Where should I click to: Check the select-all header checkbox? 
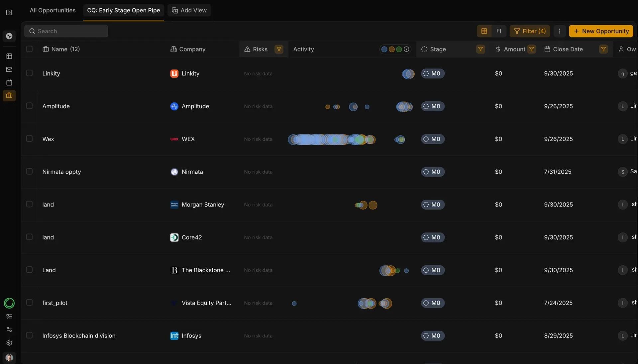[30, 49]
